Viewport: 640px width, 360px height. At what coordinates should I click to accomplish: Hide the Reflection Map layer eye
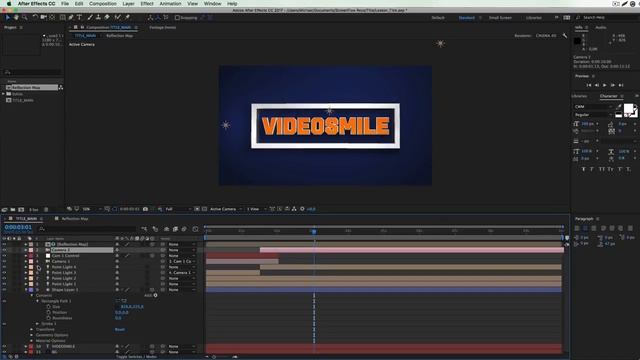(4, 244)
